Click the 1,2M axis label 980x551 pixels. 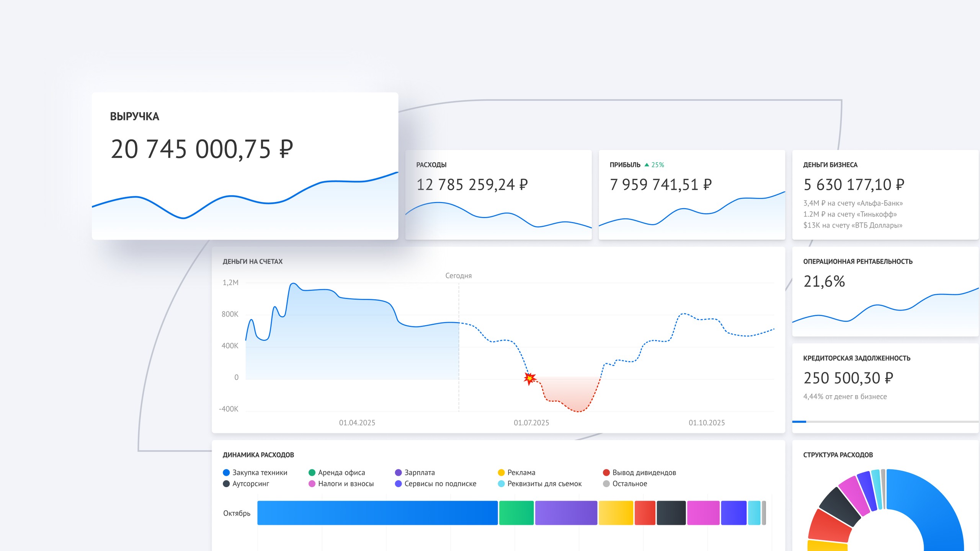pyautogui.click(x=230, y=283)
